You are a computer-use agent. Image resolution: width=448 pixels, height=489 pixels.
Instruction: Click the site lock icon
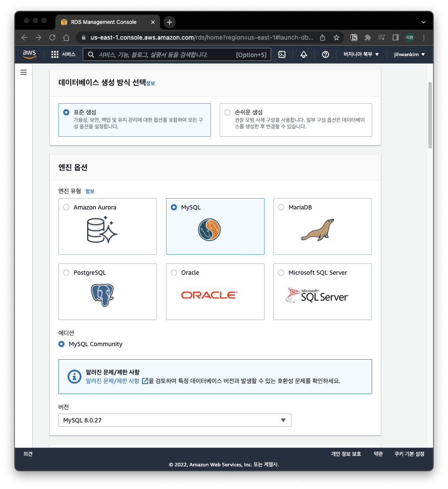click(x=83, y=38)
